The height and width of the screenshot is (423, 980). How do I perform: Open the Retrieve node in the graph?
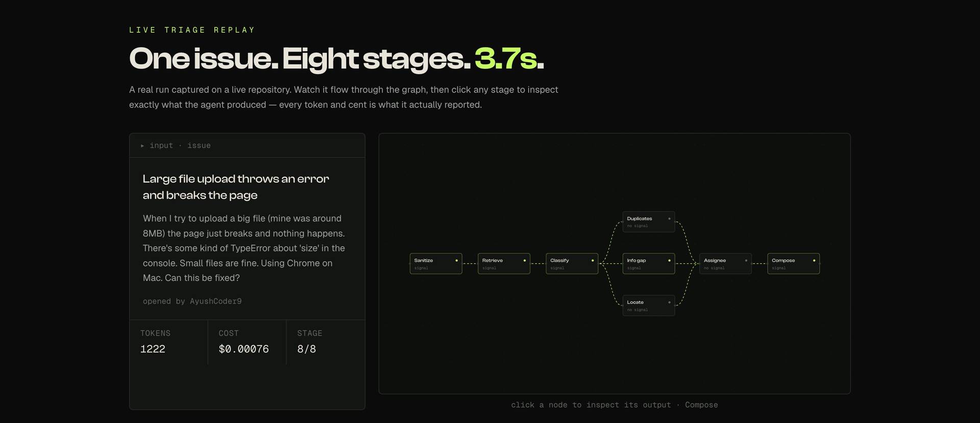pyautogui.click(x=504, y=263)
